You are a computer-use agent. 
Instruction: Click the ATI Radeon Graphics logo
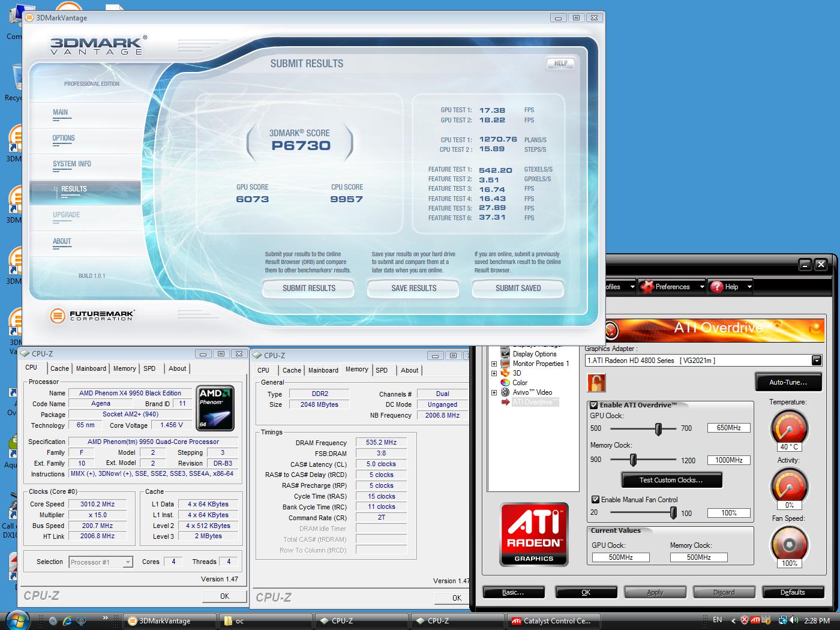[534, 534]
